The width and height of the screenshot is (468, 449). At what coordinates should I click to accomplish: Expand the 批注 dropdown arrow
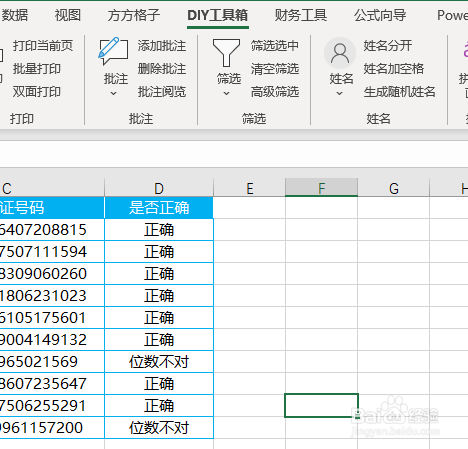(x=113, y=94)
